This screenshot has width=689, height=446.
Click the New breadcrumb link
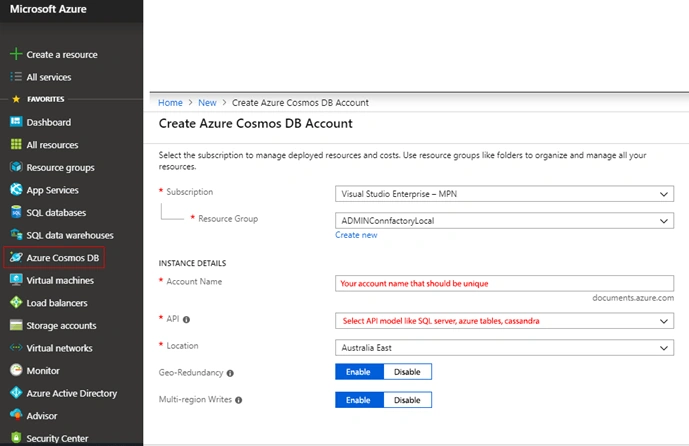[x=207, y=102]
